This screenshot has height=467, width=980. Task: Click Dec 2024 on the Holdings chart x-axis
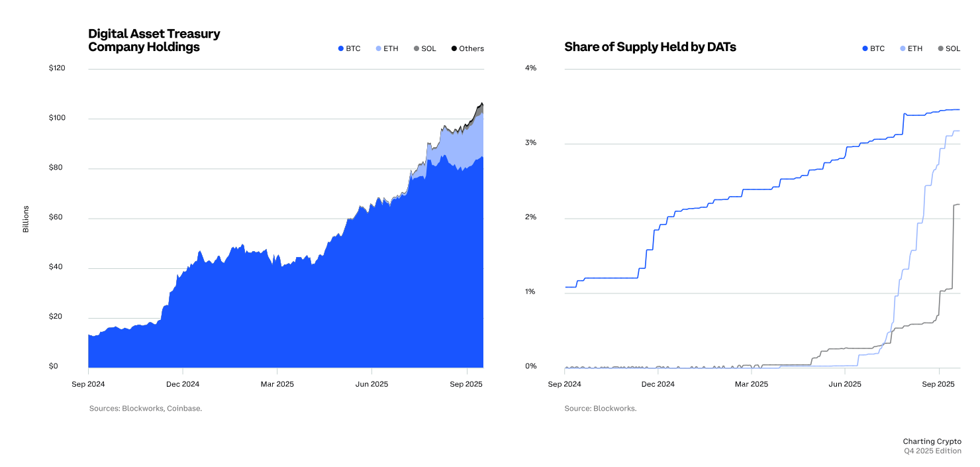pyautogui.click(x=183, y=384)
